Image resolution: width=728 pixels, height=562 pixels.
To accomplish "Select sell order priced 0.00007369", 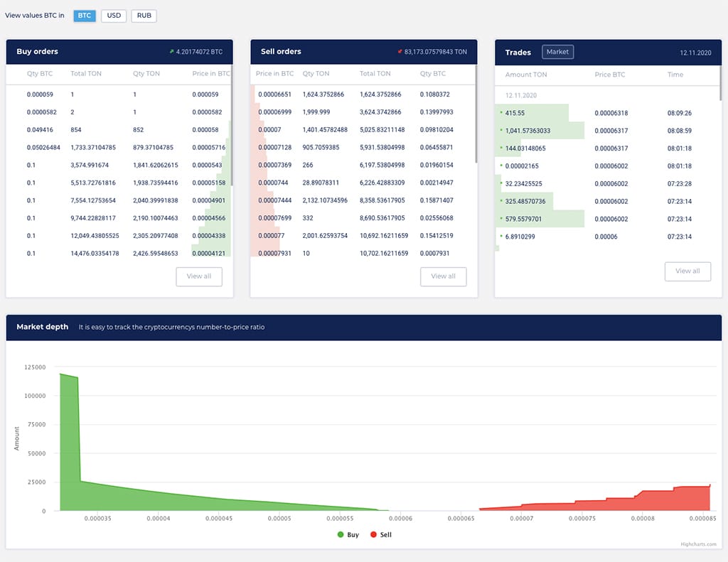I will pos(363,165).
